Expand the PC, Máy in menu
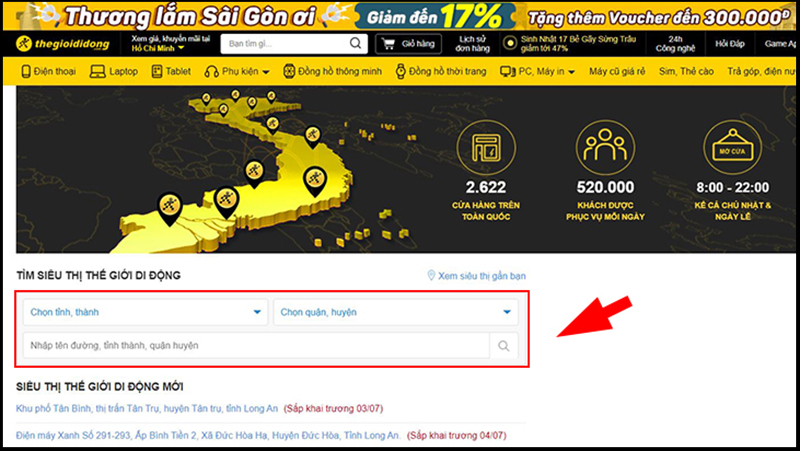 click(537, 71)
